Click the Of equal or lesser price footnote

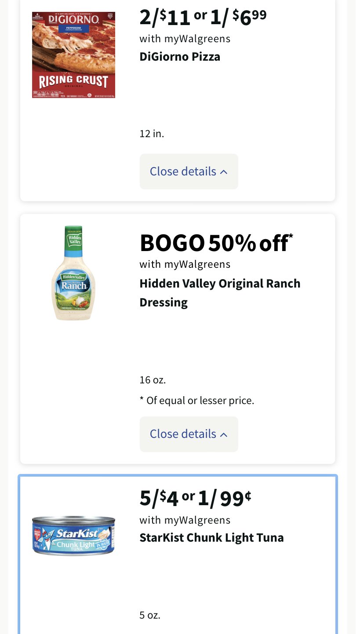197,401
